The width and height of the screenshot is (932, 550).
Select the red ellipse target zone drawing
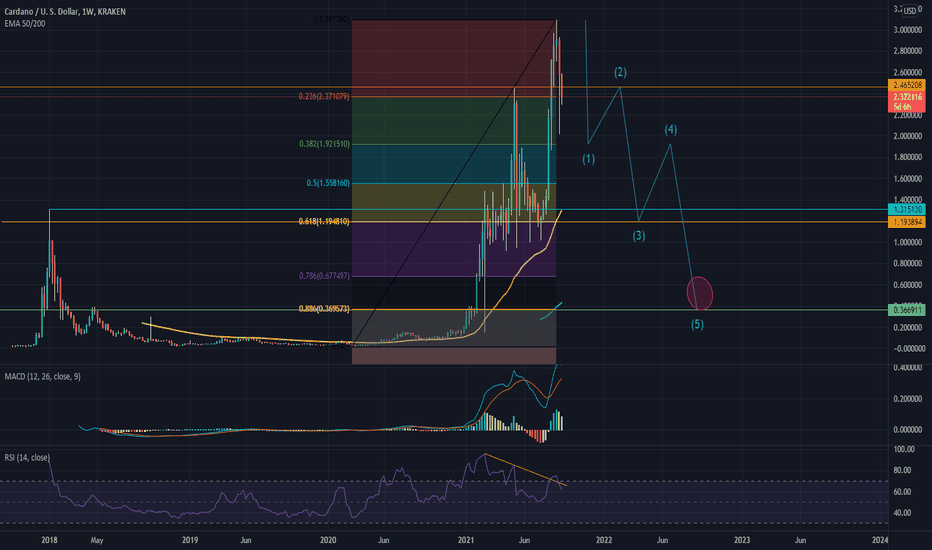tap(700, 294)
